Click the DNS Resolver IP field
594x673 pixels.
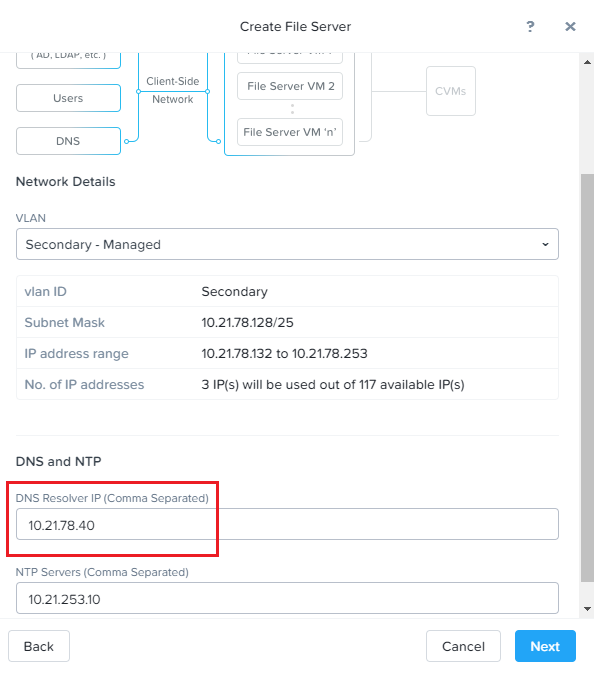pos(287,524)
